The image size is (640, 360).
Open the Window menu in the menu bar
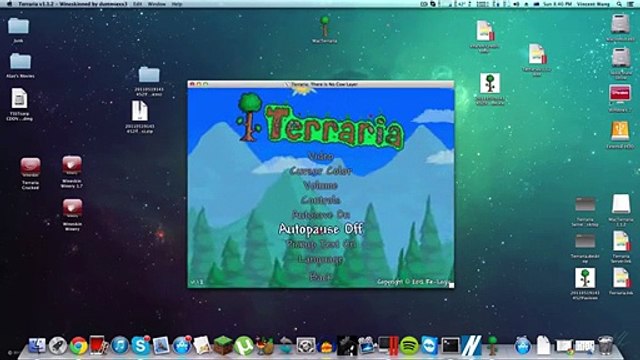tap(156, 4)
